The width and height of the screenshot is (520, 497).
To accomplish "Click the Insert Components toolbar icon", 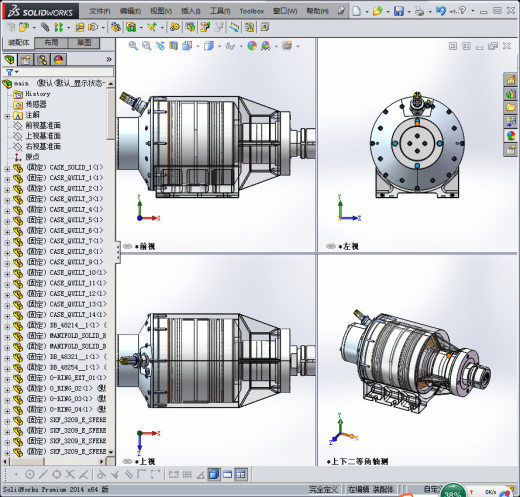I will coord(24,27).
